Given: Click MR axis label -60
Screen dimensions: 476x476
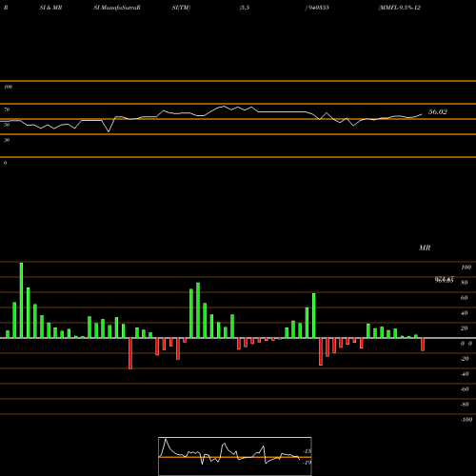Looking at the screenshot, I should click(x=465, y=389).
